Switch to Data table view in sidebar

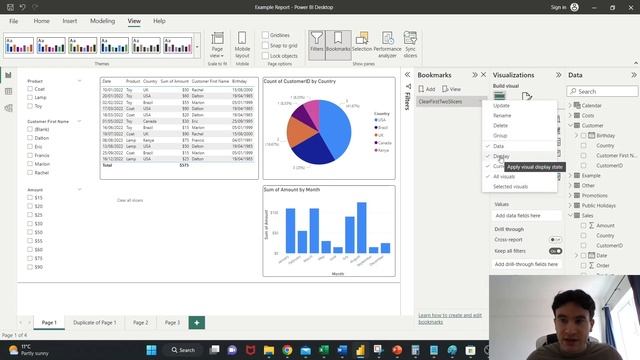8,91
